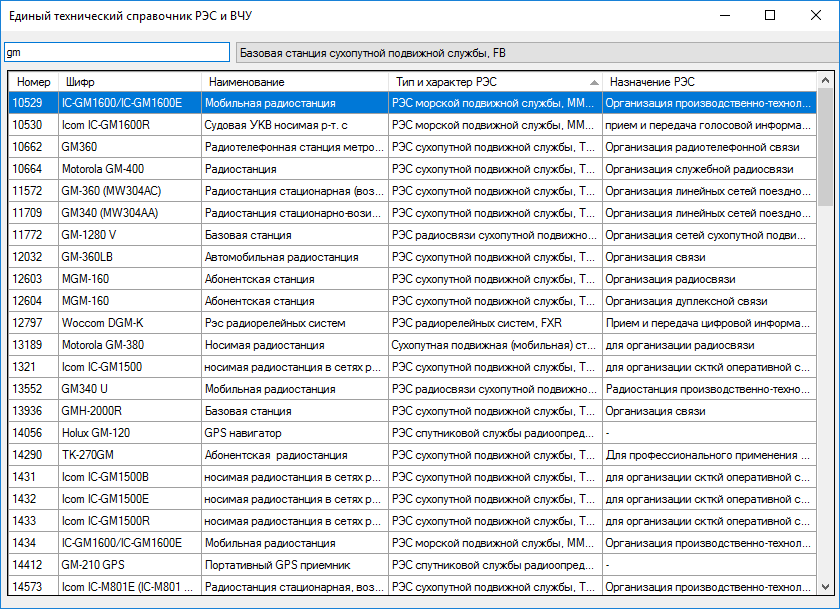Click "Организация дуплексной связи" cell

coord(710,300)
